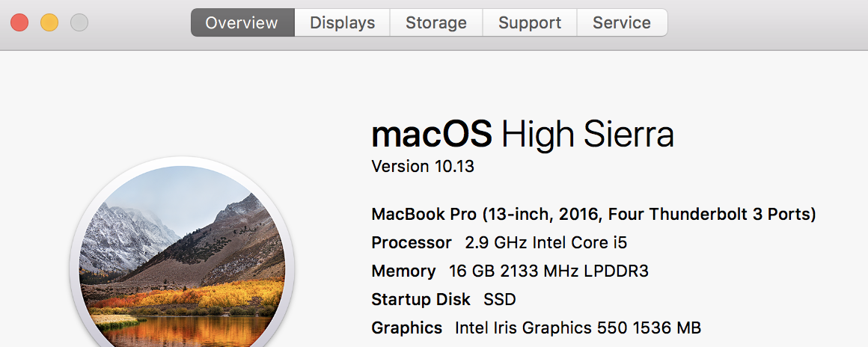Viewport: 868px width, 347px height.
Task: Click the Graphics label
Action: click(x=407, y=328)
